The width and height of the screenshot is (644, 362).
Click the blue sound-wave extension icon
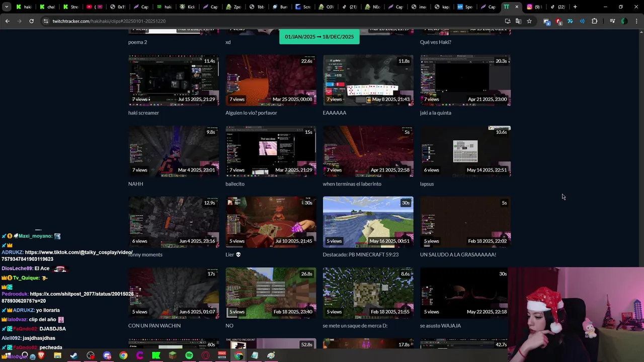tap(582, 21)
